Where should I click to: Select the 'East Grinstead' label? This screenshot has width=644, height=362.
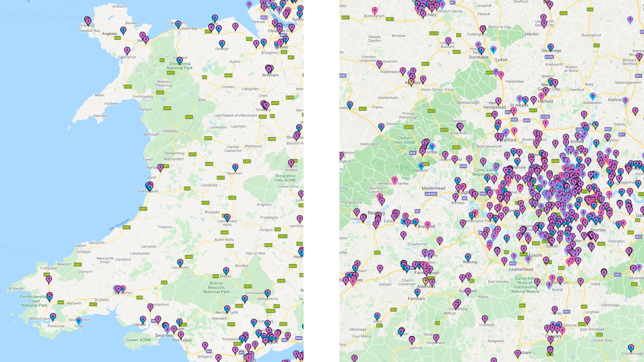592,329
